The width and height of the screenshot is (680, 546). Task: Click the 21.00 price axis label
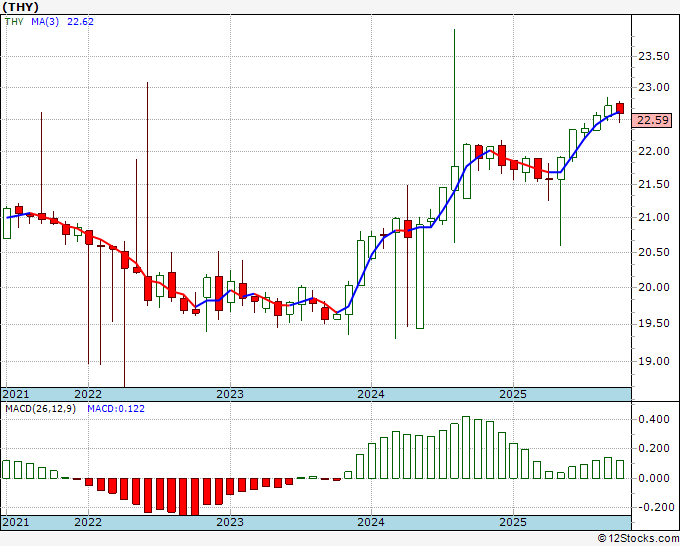pos(654,218)
